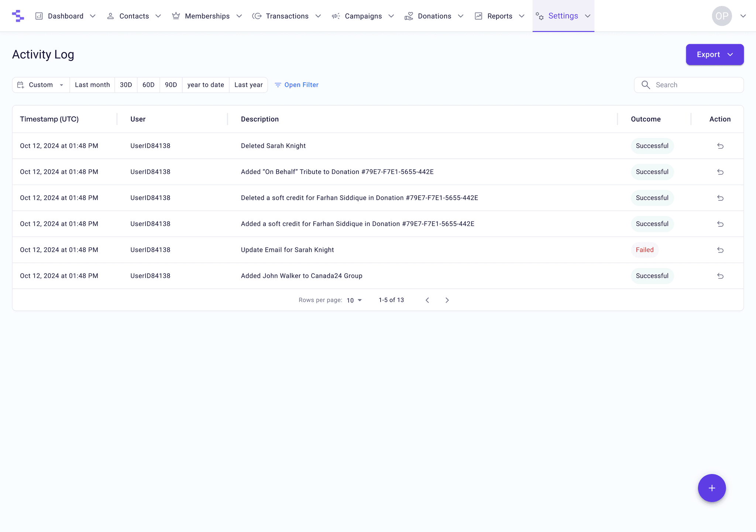The width and height of the screenshot is (756, 532).
Task: Open the Custom date range dropdown
Action: click(41, 85)
